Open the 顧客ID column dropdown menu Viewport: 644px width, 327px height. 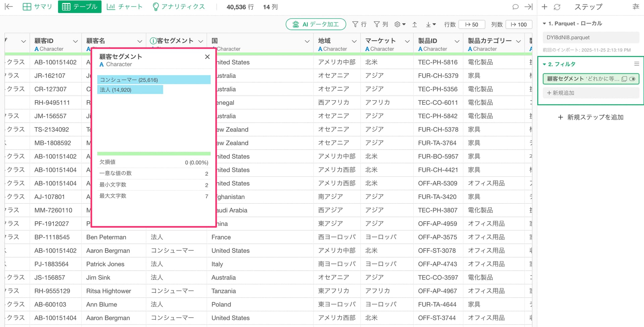[75, 41]
